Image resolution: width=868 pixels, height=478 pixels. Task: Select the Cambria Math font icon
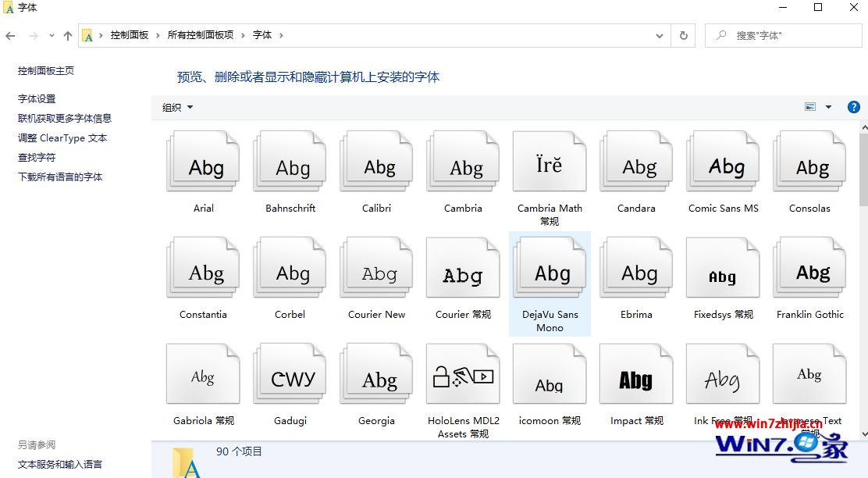pyautogui.click(x=550, y=162)
